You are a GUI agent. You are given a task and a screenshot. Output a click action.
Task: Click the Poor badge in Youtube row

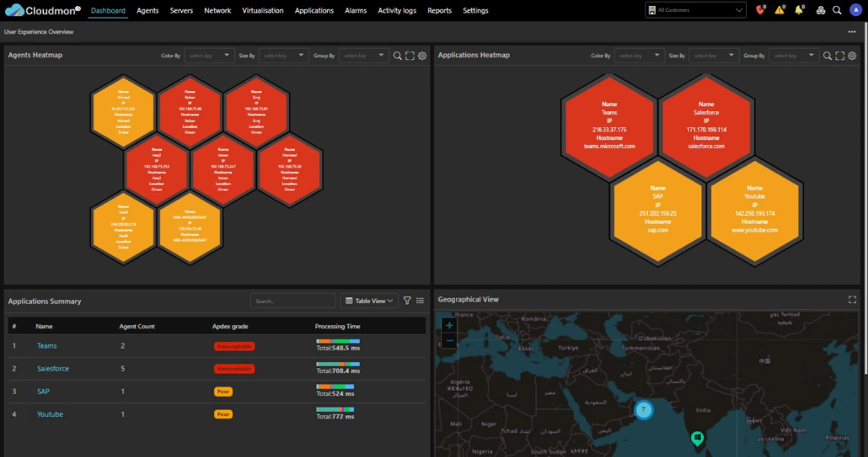(x=223, y=414)
